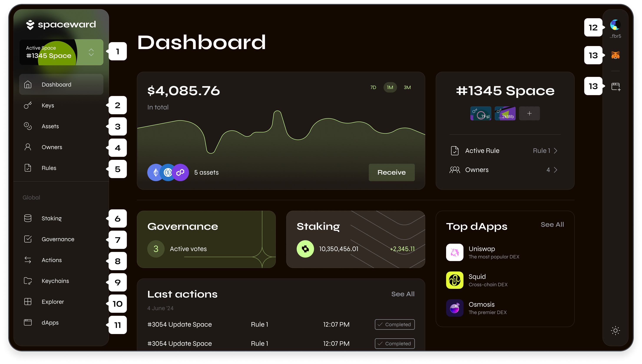This screenshot has width=642, height=364.
Task: Click the spaceward logo
Action: tap(61, 25)
